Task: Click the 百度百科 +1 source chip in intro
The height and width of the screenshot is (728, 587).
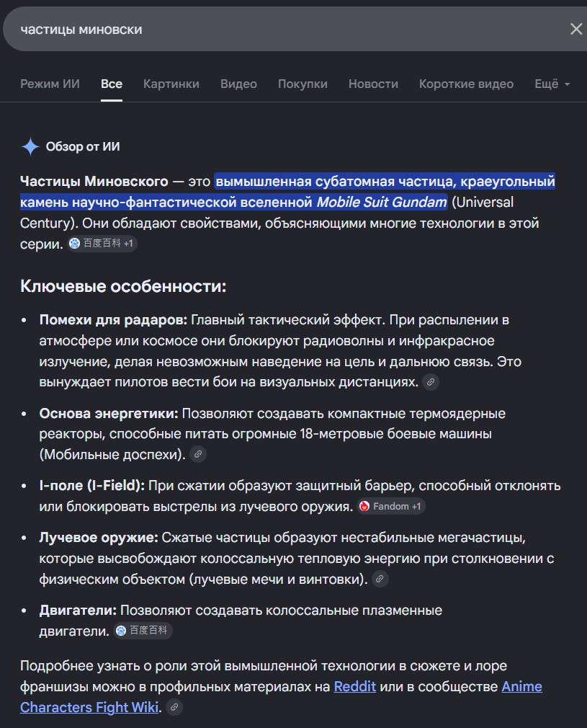Action: coord(102,244)
